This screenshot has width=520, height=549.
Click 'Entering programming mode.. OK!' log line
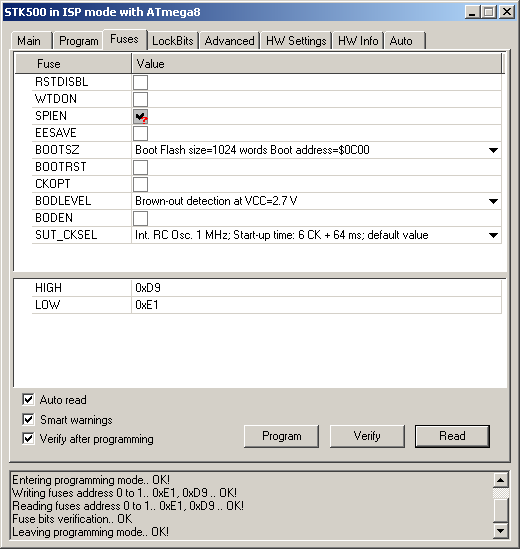91,480
